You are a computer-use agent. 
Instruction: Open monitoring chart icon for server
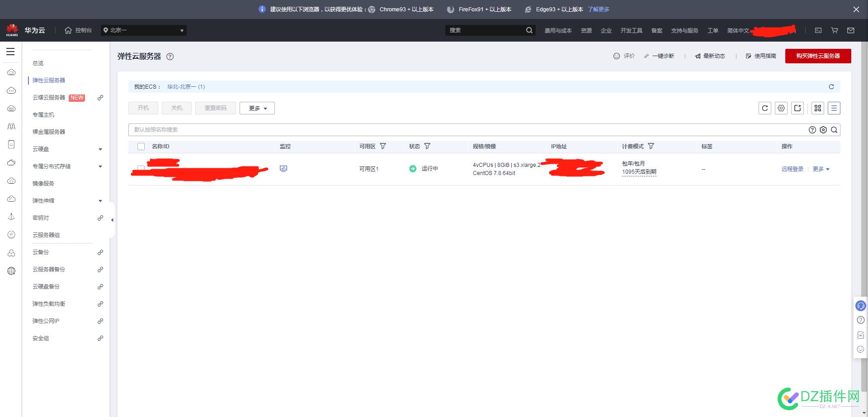point(283,169)
